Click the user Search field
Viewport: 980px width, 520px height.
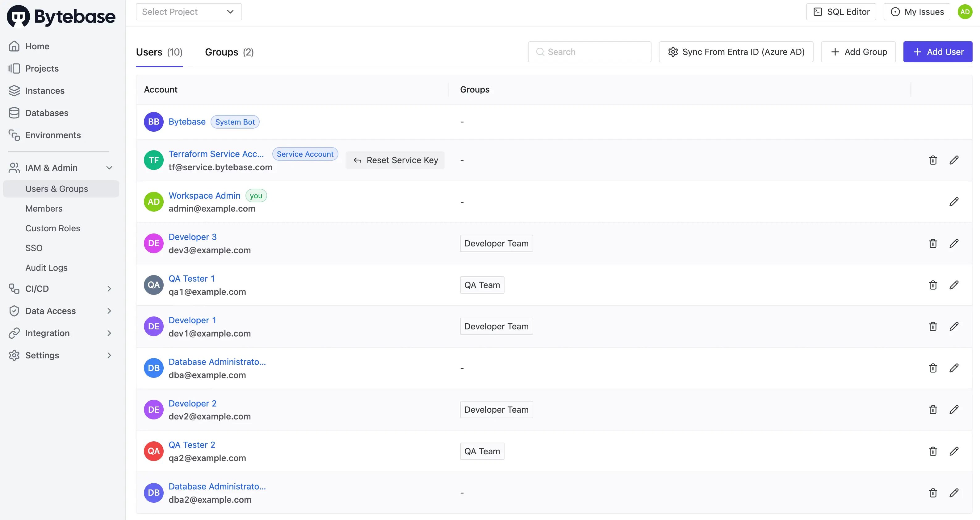(x=590, y=52)
